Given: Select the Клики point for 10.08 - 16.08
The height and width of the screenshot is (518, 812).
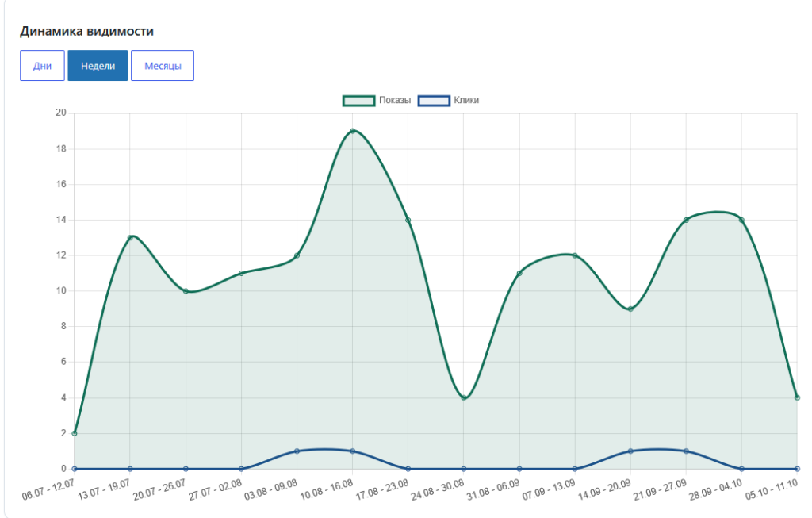Looking at the screenshot, I should point(353,451).
